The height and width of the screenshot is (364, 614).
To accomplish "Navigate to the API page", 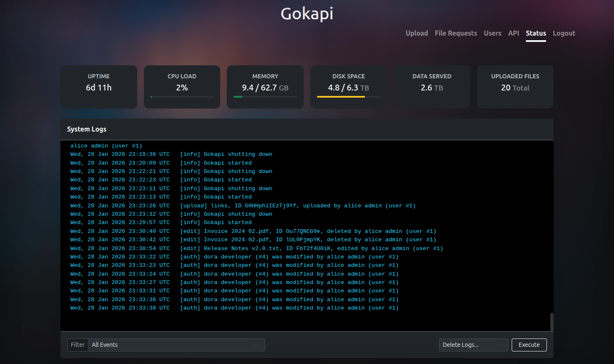I will (513, 33).
